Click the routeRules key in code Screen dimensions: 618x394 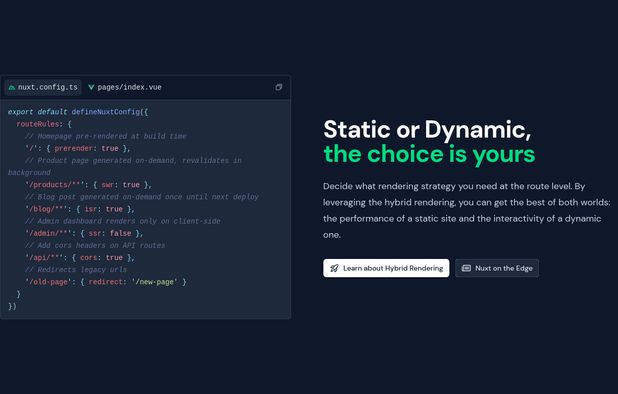[x=37, y=124]
